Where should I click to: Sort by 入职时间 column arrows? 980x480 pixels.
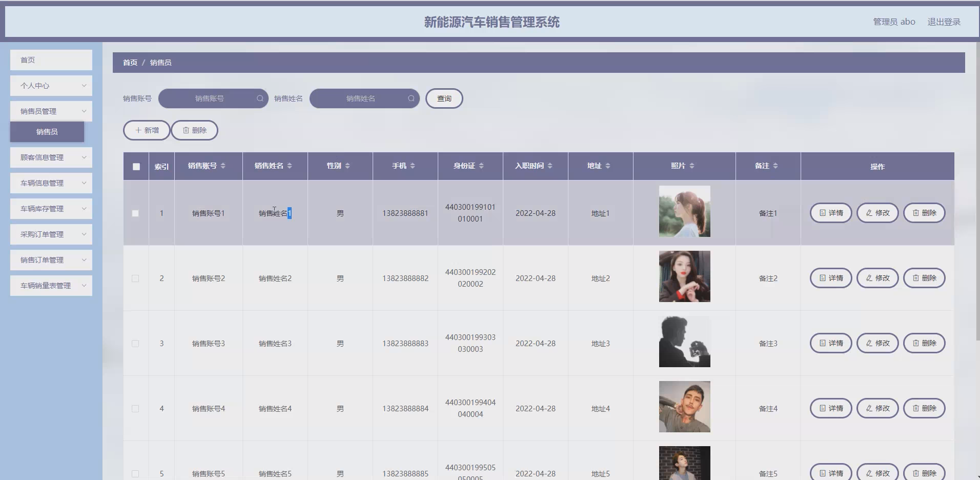pos(550,166)
